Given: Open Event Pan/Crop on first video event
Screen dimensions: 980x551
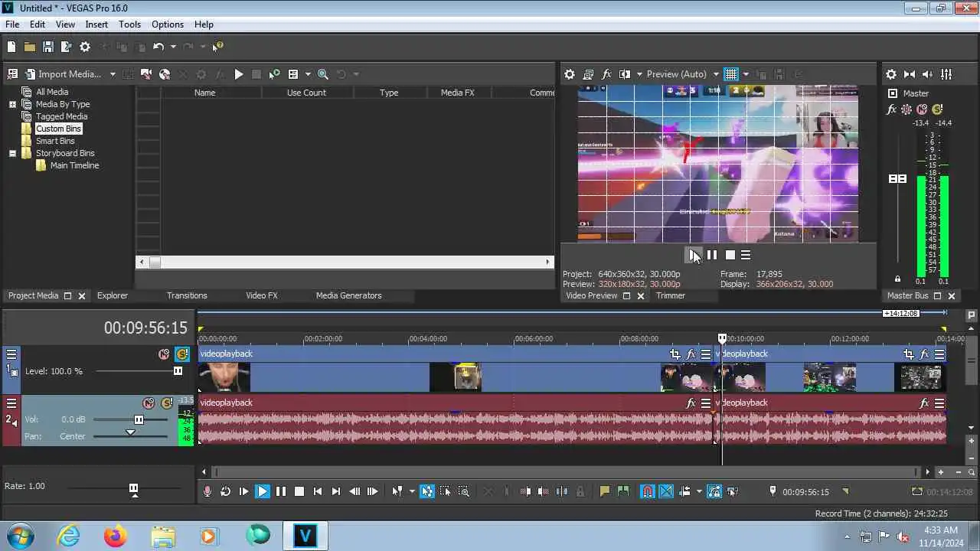Looking at the screenshot, I should pos(675,354).
